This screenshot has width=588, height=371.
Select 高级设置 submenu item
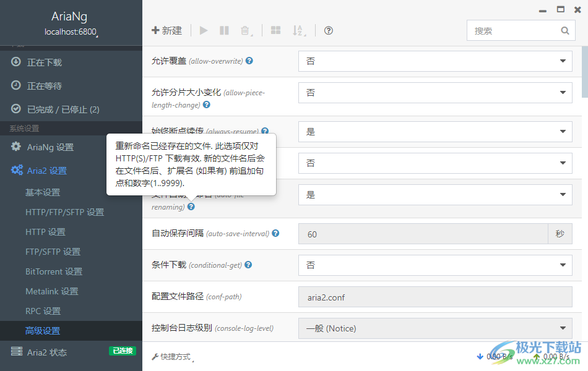71,331
